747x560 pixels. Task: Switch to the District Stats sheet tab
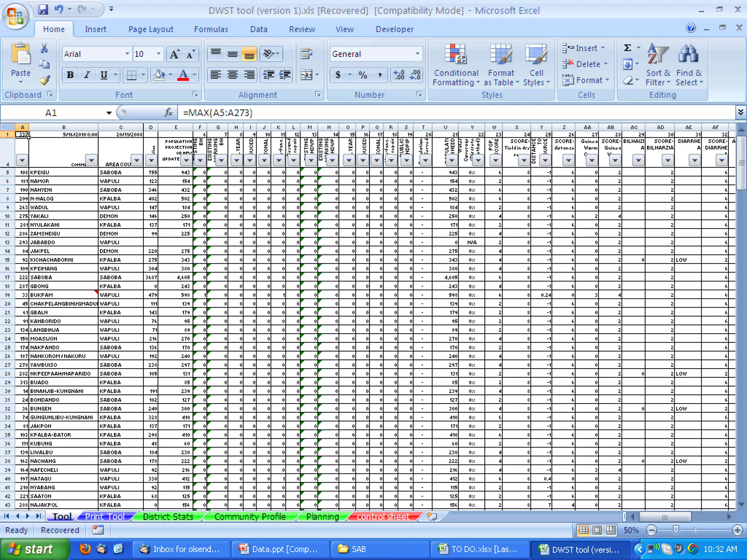coord(168,517)
